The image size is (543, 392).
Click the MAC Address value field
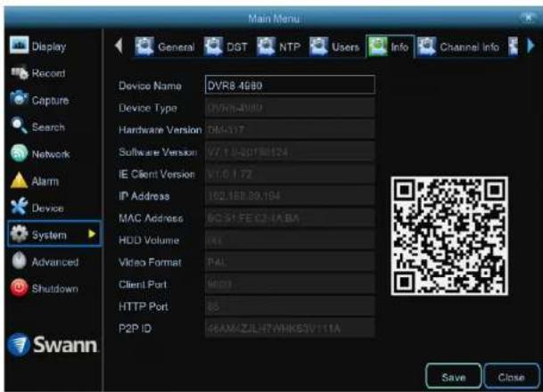click(290, 218)
